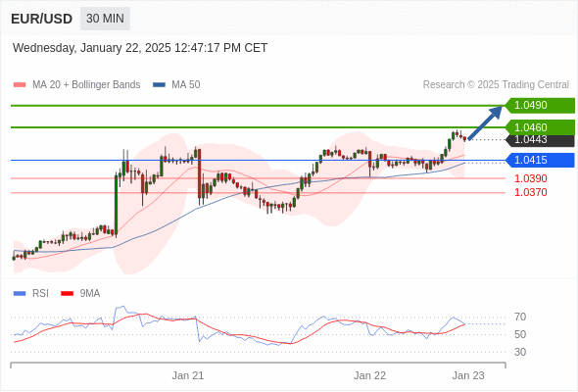
Task: Click the RSI 30 axis label
Action: tap(520, 352)
